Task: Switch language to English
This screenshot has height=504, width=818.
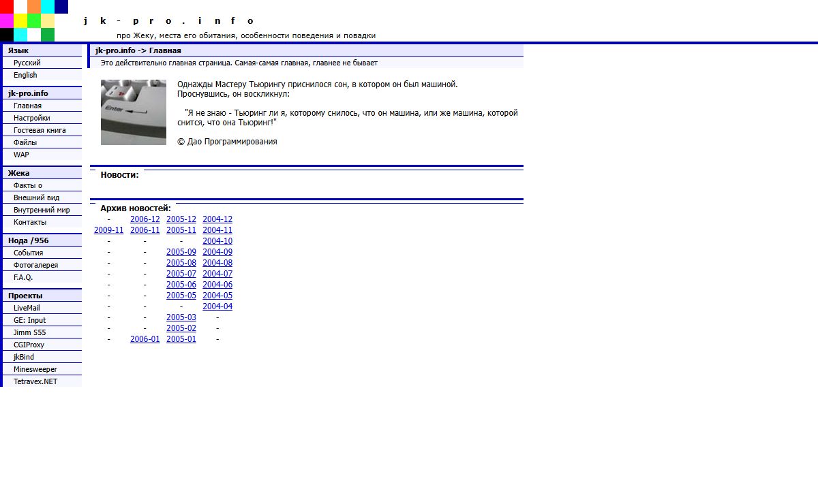Action: click(25, 75)
